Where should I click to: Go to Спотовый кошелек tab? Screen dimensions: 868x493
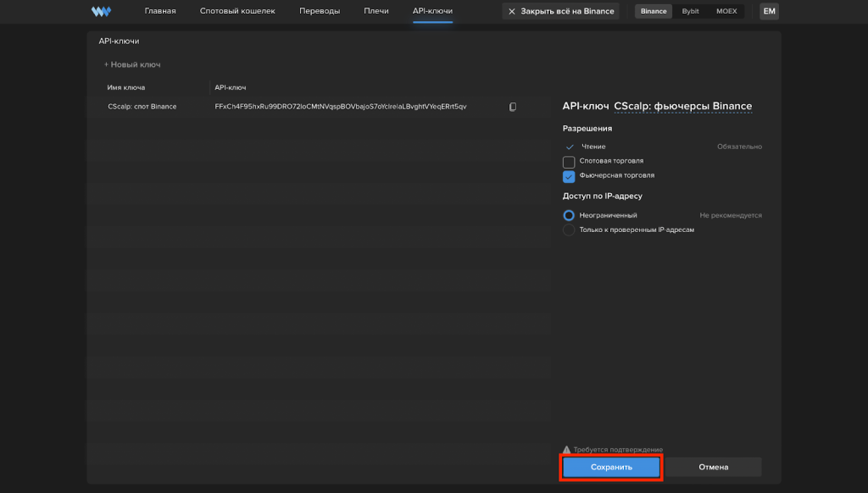point(237,11)
